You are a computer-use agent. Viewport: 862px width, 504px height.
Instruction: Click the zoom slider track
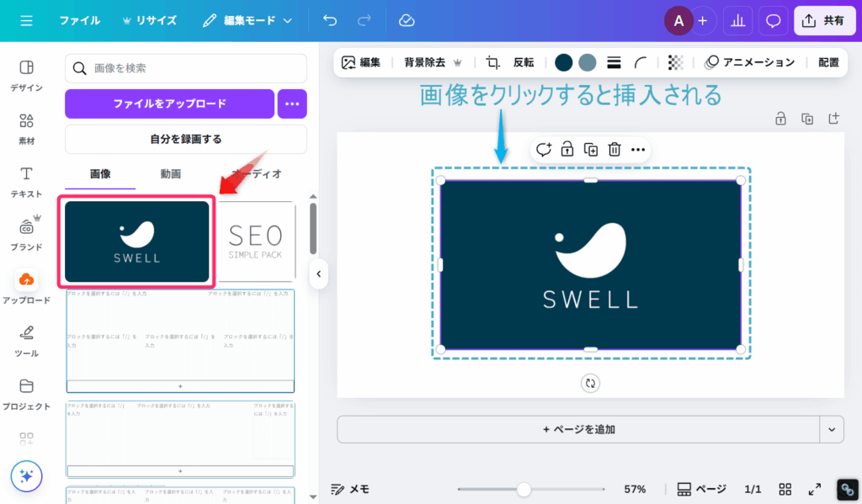[530, 489]
